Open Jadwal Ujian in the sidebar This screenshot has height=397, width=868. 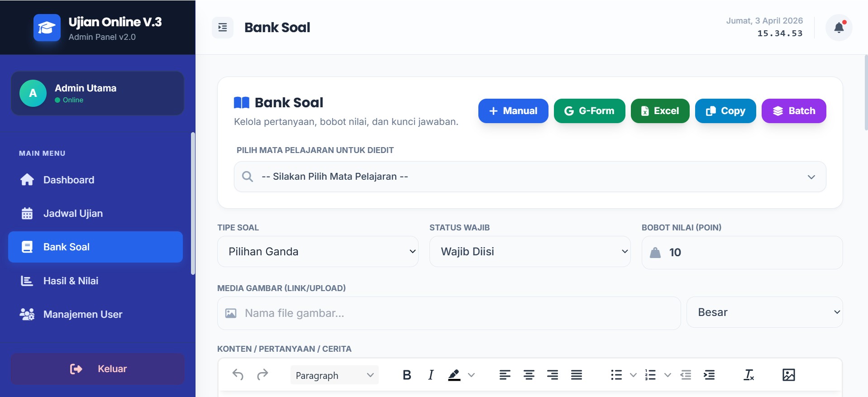(x=73, y=214)
